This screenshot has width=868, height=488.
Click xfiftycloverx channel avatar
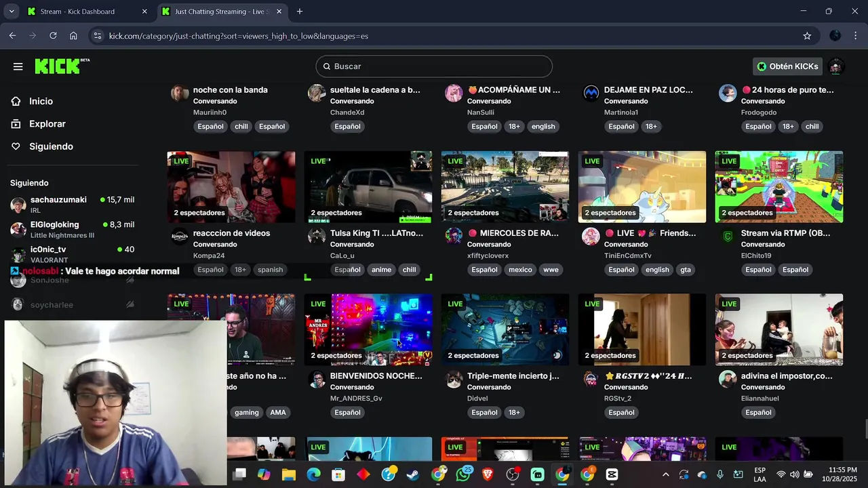click(454, 237)
